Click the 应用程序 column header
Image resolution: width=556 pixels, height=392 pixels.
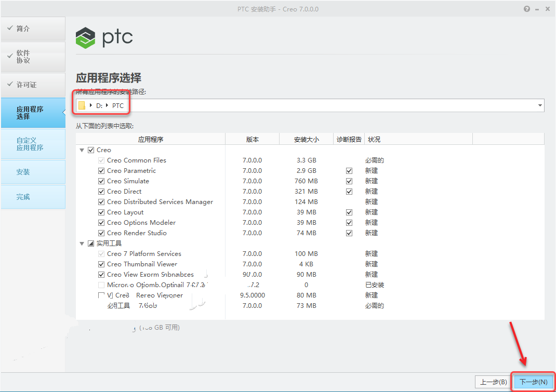150,139
